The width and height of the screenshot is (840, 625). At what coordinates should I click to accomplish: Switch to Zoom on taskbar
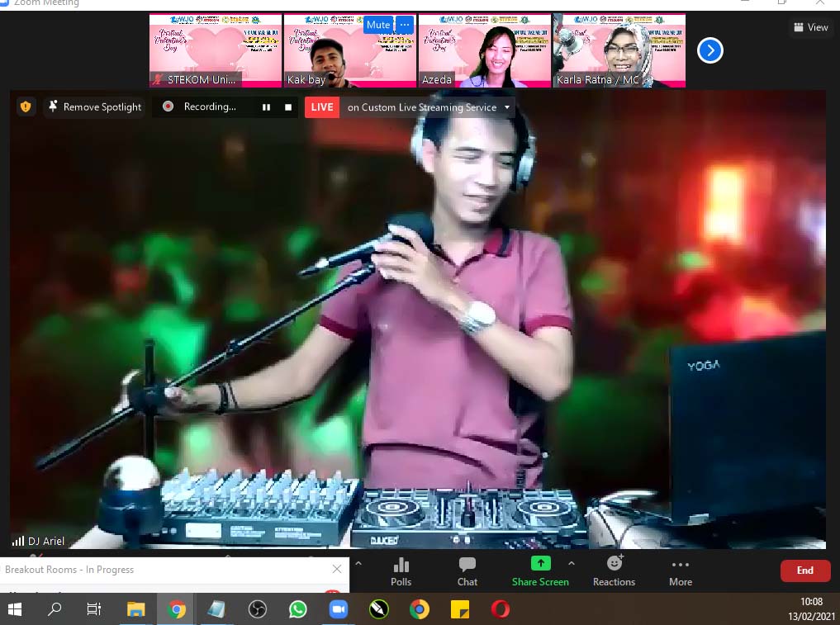tap(339, 609)
